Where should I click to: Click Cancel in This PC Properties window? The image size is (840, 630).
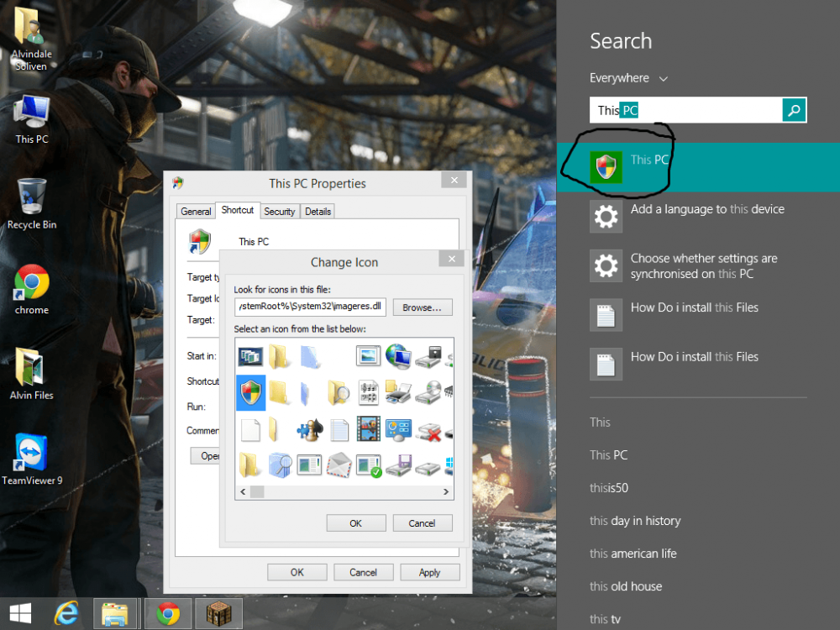click(x=363, y=573)
